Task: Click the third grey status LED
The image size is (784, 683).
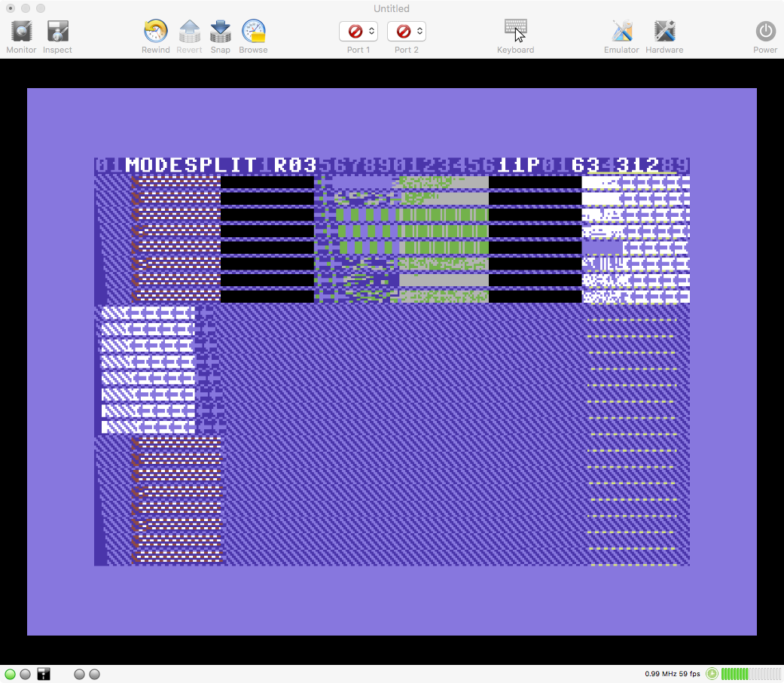Action: (79, 674)
